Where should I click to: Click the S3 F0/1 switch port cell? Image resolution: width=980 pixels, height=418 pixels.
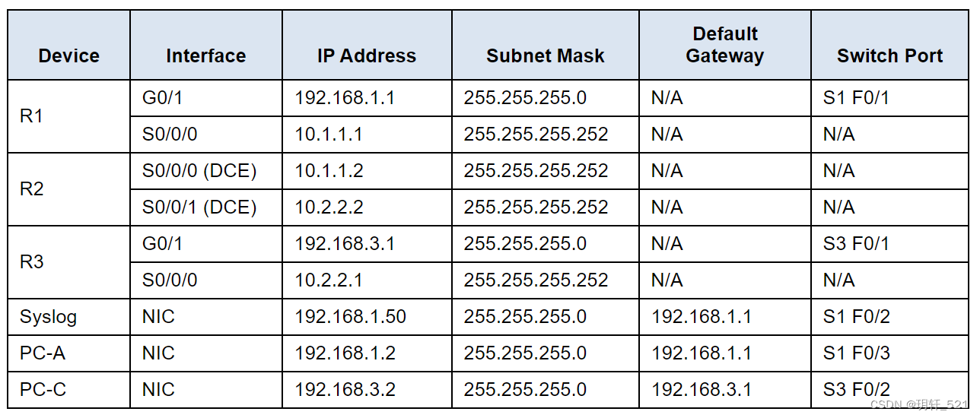890,244
